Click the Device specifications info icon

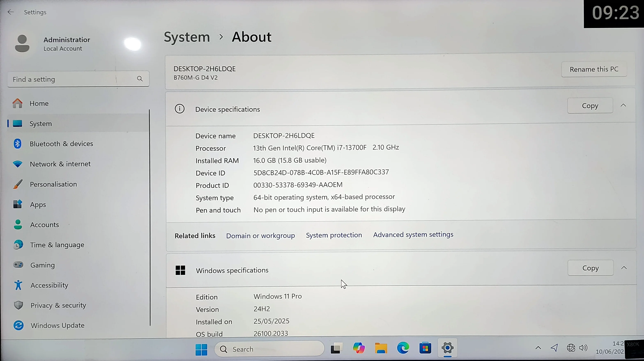[x=179, y=109]
